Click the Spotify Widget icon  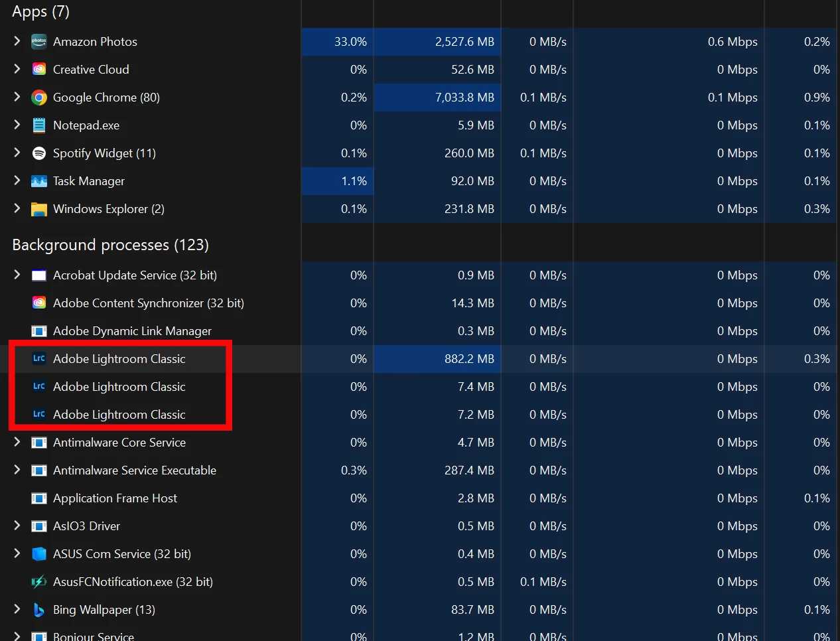[39, 153]
